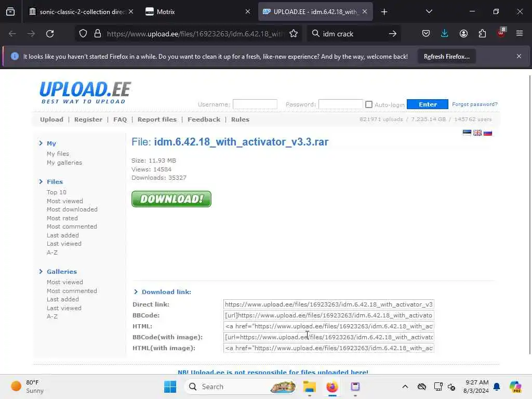Open Firefox application hamburger menu
Screen dimensions: 532x399
pyautogui.click(x=520, y=34)
